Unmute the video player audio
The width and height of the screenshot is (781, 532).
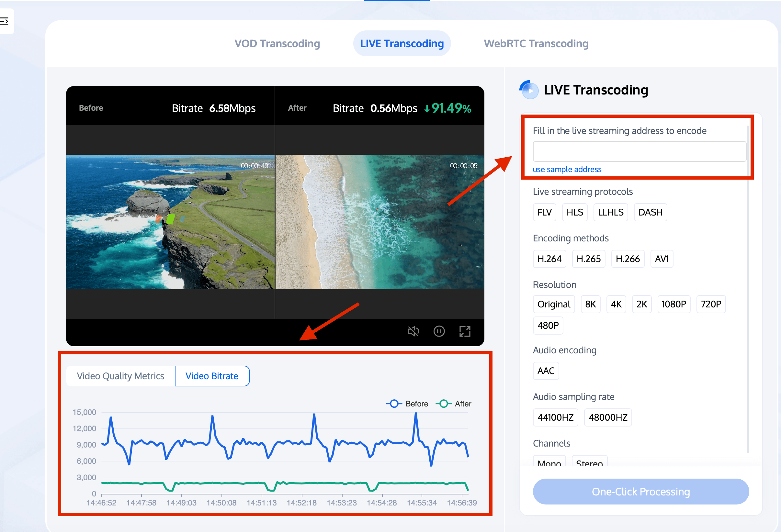(x=413, y=331)
